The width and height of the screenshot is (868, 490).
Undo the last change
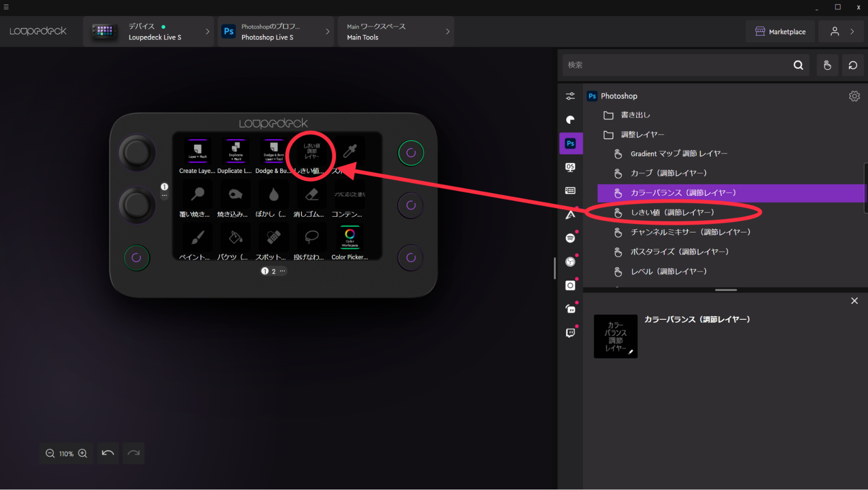[x=108, y=454]
